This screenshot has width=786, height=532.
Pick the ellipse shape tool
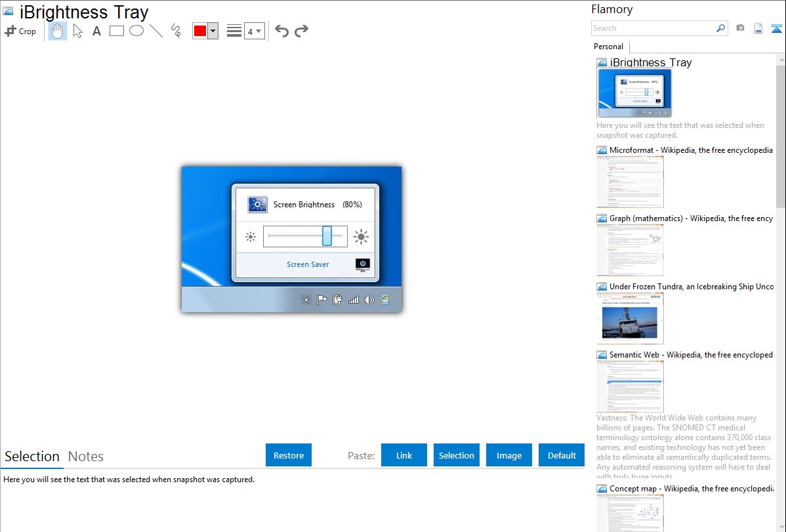(x=136, y=31)
